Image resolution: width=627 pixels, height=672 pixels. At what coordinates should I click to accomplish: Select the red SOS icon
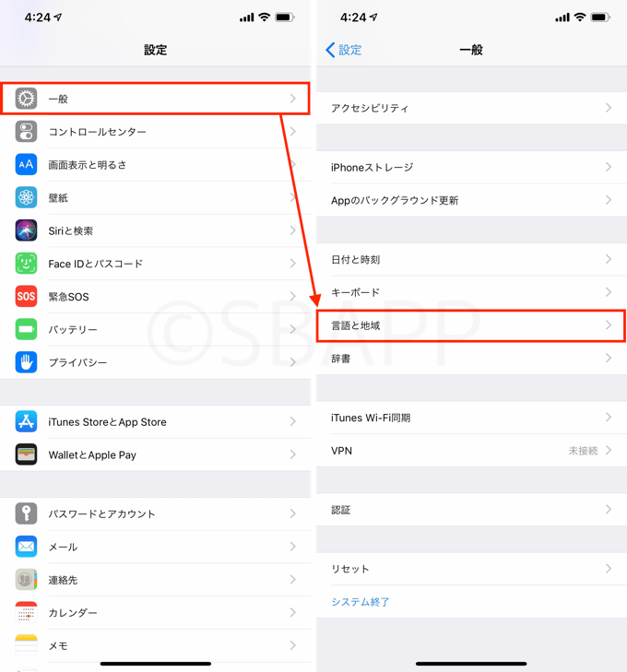pyautogui.click(x=26, y=297)
